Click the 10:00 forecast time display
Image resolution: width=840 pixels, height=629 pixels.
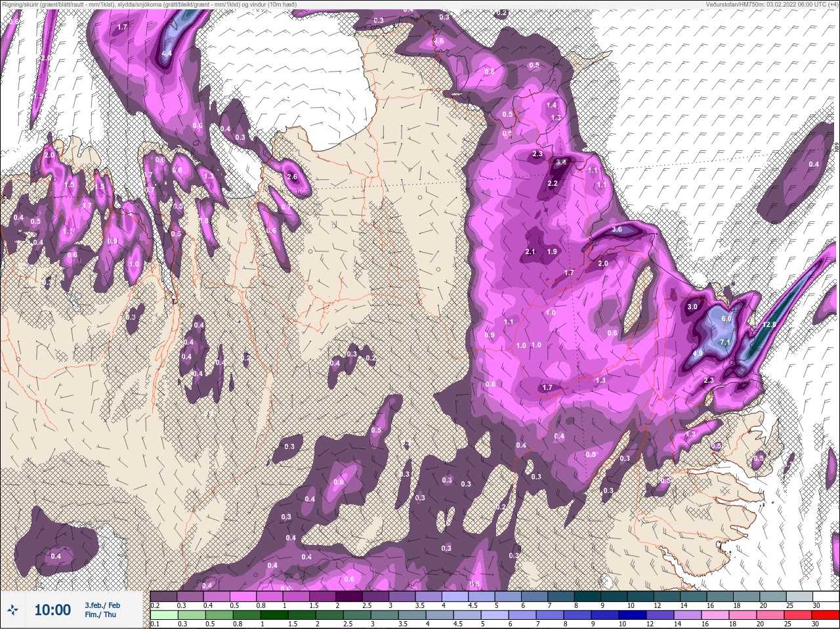point(52,610)
